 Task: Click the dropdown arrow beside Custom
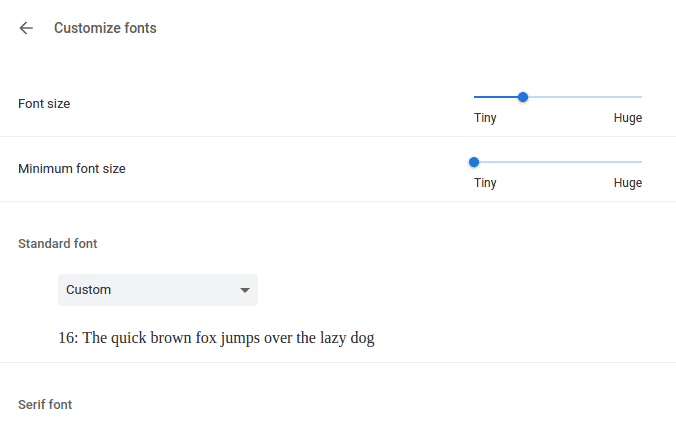pyautogui.click(x=245, y=290)
